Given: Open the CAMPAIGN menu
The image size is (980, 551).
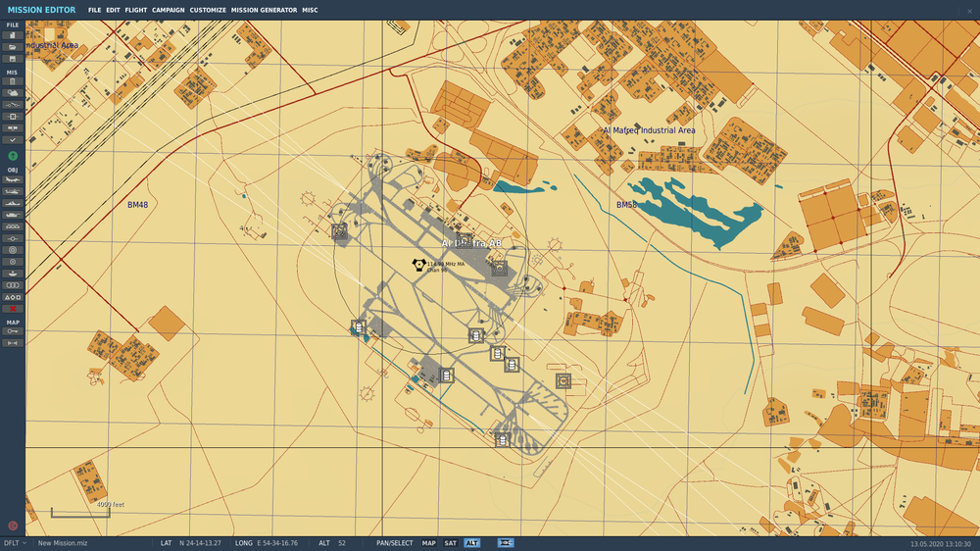Looking at the screenshot, I should point(169,10).
